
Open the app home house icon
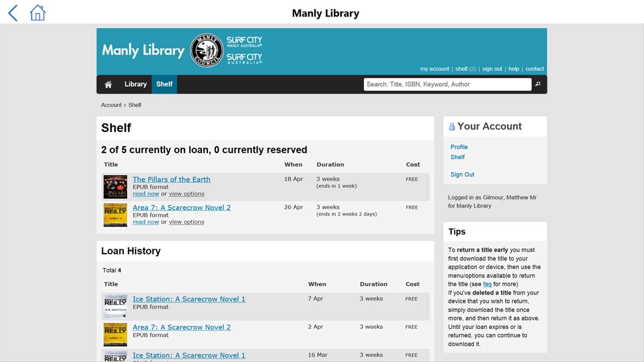(38, 13)
